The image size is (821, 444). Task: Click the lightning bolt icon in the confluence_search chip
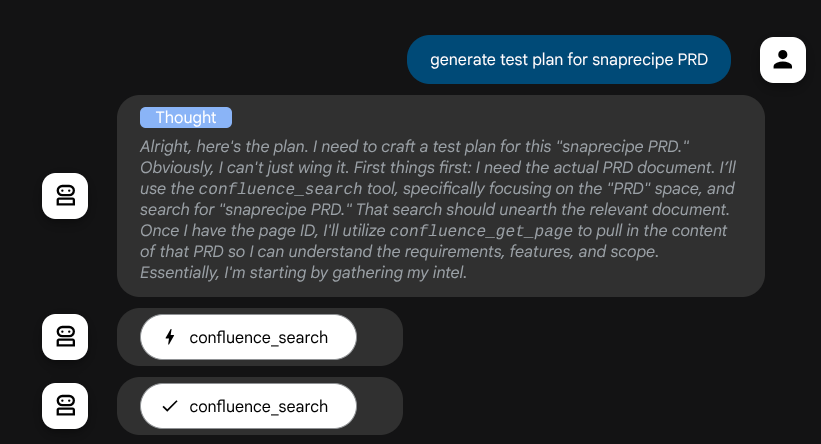click(x=170, y=337)
